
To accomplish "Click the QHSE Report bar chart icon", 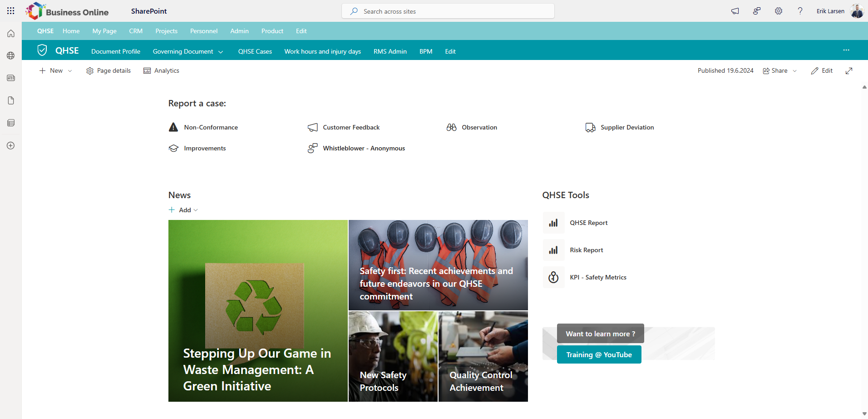I will [553, 223].
